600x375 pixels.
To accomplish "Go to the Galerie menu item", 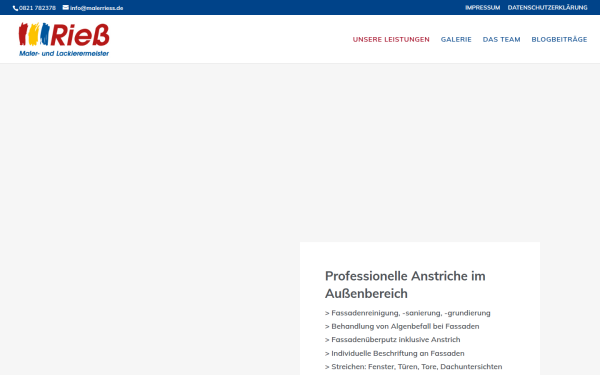I will pyautogui.click(x=456, y=39).
